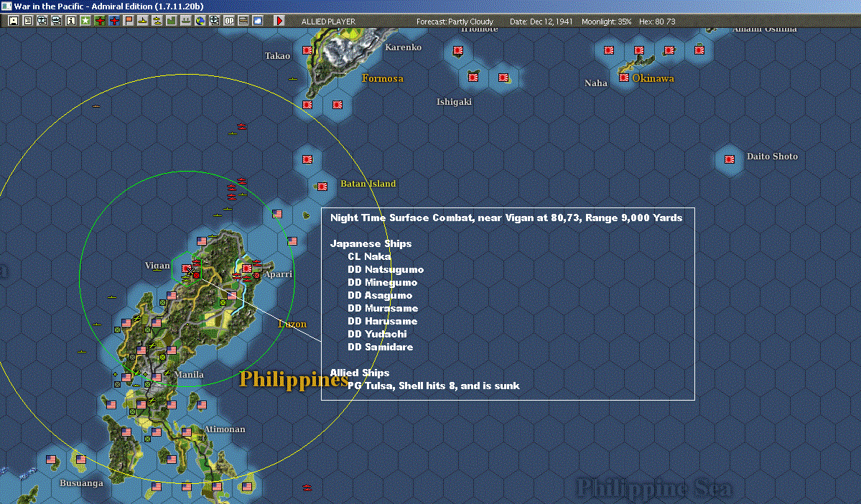Screen dimensions: 861x504
Task: Click 'CL Naka' in combat report
Action: (x=370, y=256)
